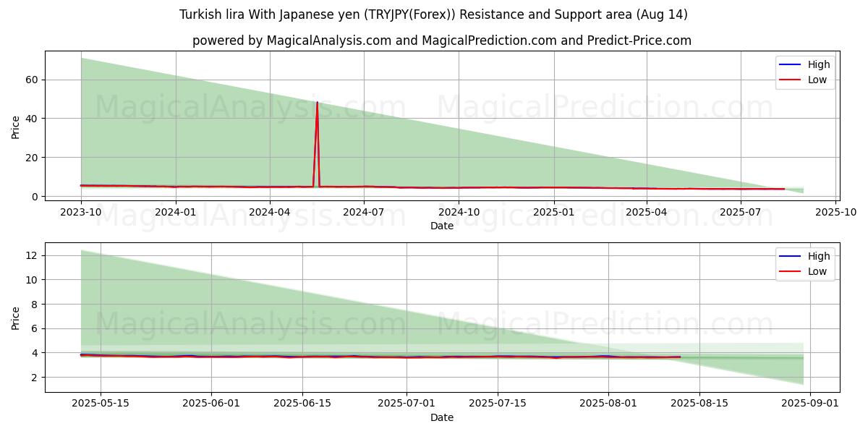
Task: Click the '0' price tick in top chart
Action: tap(36, 197)
